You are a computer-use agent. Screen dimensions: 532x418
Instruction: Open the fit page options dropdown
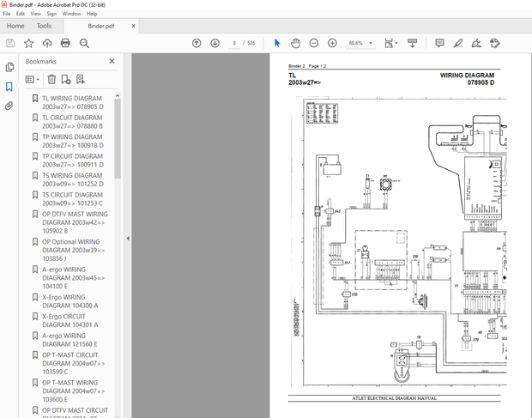pyautogui.click(x=391, y=43)
